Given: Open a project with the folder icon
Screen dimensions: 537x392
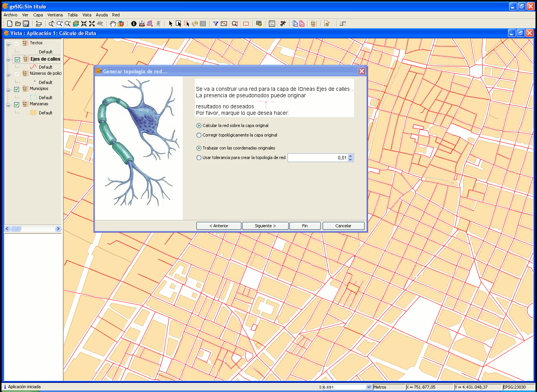Looking at the screenshot, I should pyautogui.click(x=18, y=24).
